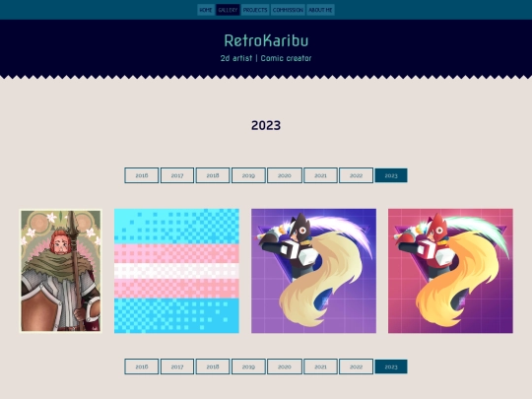Choose the bottom 2021 year filter
This screenshot has height=399, width=532.
(x=320, y=366)
